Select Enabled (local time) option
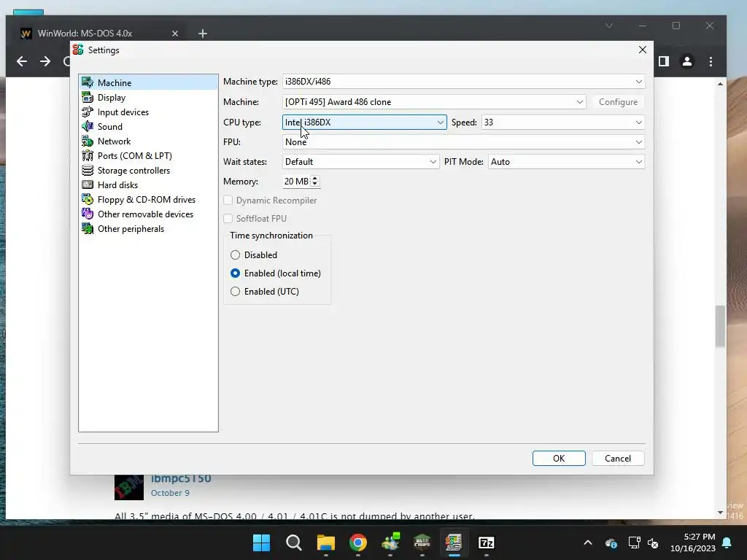Image resolution: width=747 pixels, height=560 pixels. point(235,273)
